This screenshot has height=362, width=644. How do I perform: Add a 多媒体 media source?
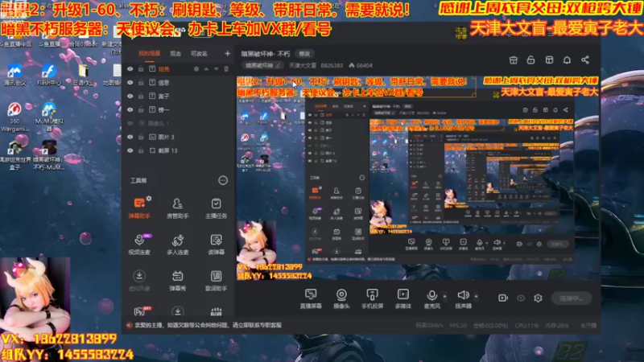point(403,298)
